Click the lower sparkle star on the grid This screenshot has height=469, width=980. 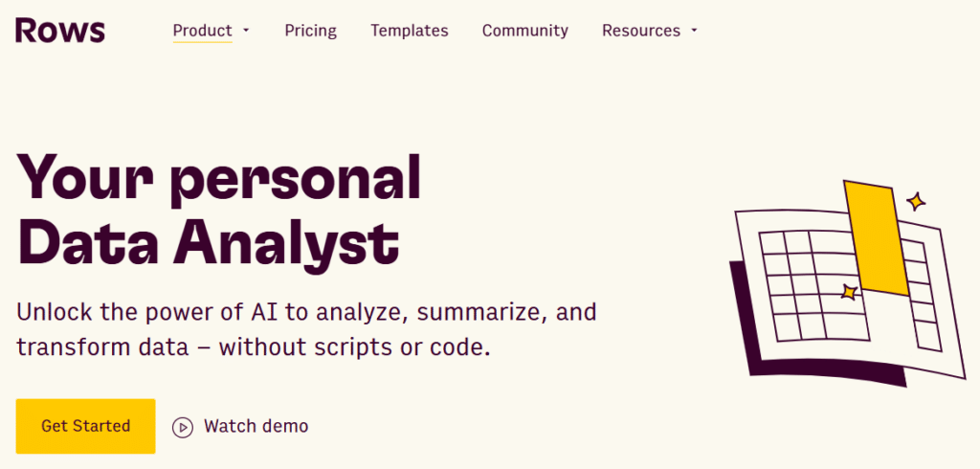click(849, 291)
